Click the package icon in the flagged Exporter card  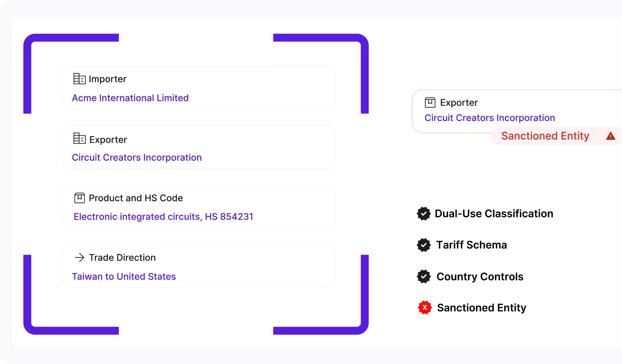click(x=430, y=102)
